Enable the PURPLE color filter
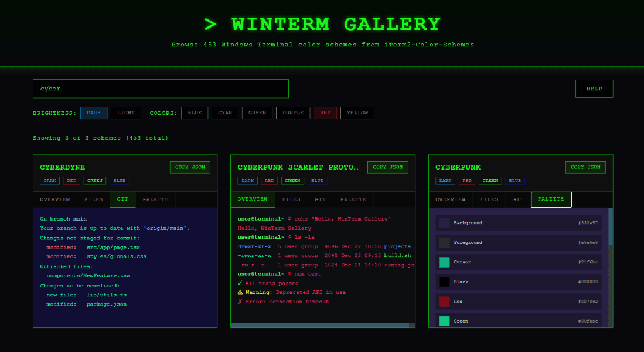The image size is (644, 352). pyautogui.click(x=292, y=113)
